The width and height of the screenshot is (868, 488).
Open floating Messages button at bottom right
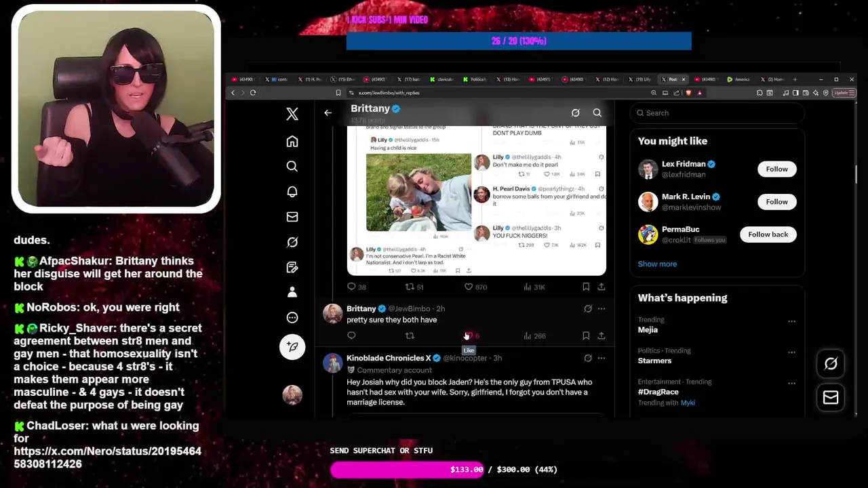click(831, 398)
